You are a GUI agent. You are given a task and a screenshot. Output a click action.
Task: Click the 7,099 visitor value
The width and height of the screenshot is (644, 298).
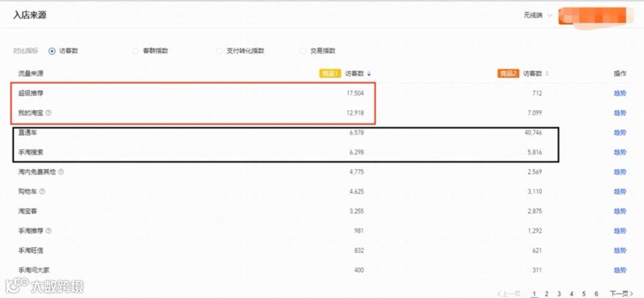coord(535,113)
